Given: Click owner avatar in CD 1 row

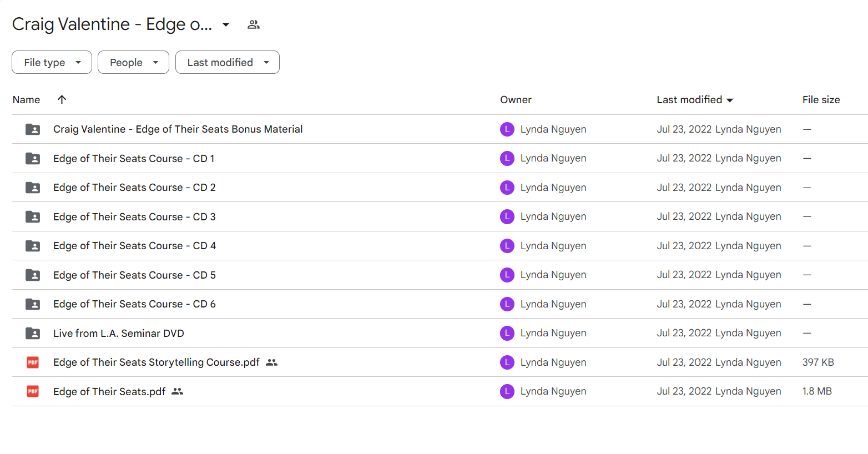Looking at the screenshot, I should pyautogui.click(x=507, y=158).
